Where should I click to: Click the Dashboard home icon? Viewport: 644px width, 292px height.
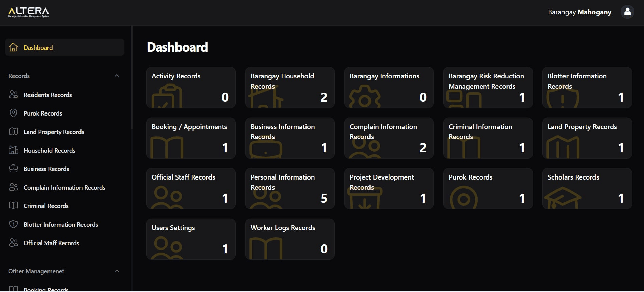(x=13, y=47)
